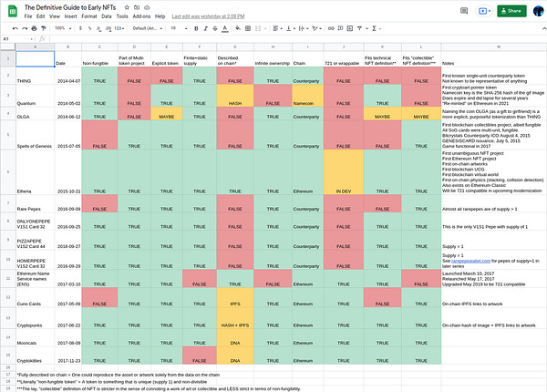The image size is (547, 392).
Task: Open the Google account avatar
Action: tap(538, 11)
